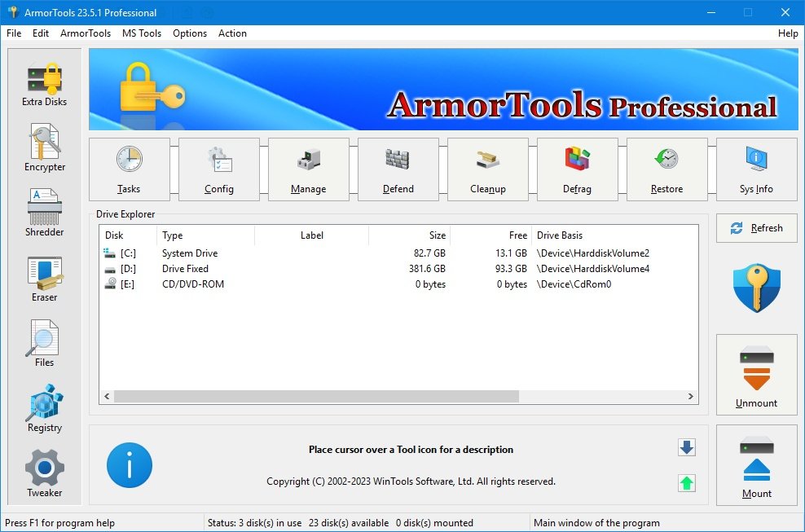Open the Registry tool
Image resolution: width=805 pixels, height=532 pixels.
[45, 409]
